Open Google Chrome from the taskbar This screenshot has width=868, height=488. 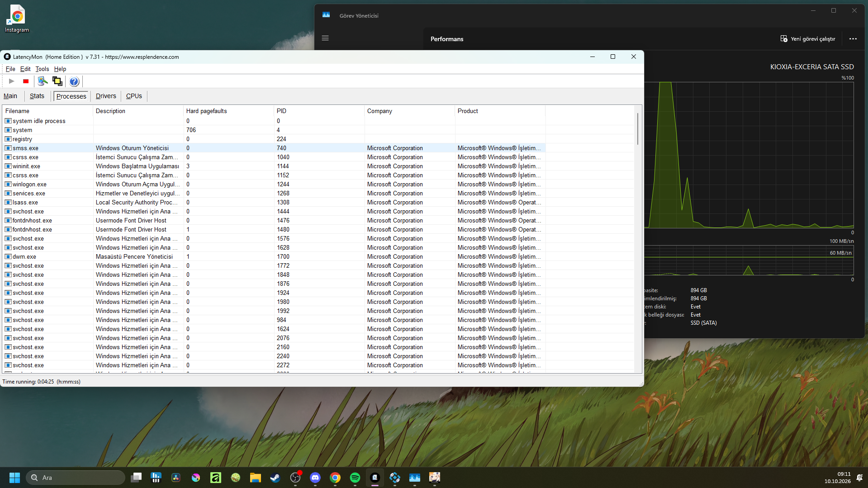pos(335,478)
